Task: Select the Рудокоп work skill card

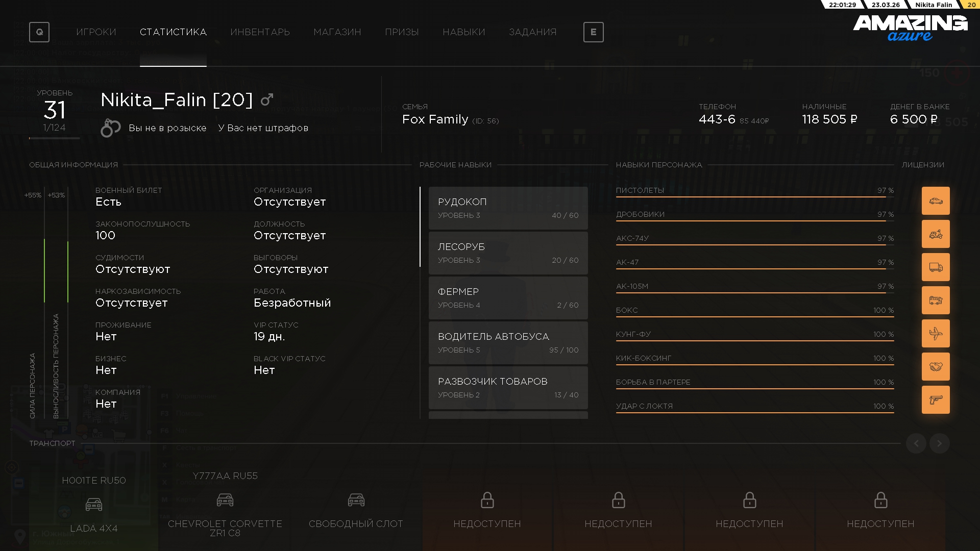Action: 508,208
